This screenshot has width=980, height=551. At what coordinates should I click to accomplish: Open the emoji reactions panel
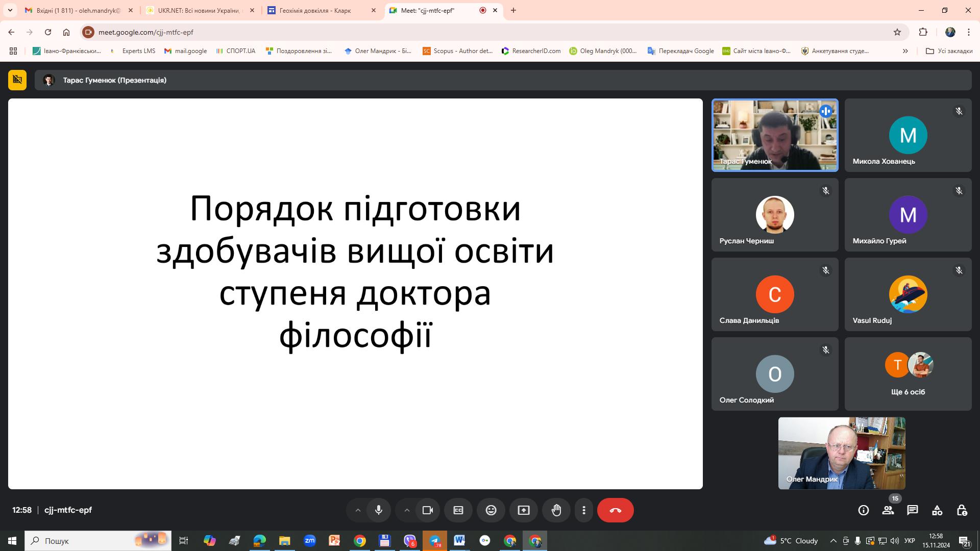click(491, 510)
